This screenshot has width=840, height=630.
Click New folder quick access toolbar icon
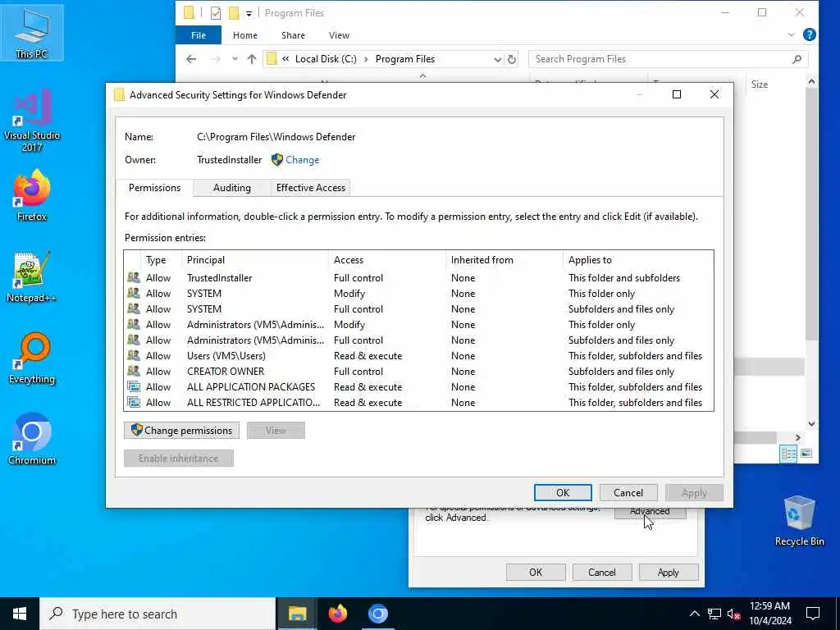pos(234,13)
